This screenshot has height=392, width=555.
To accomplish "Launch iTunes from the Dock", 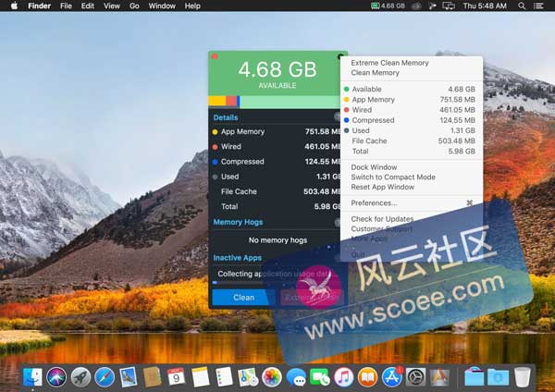I will pos(343,376).
